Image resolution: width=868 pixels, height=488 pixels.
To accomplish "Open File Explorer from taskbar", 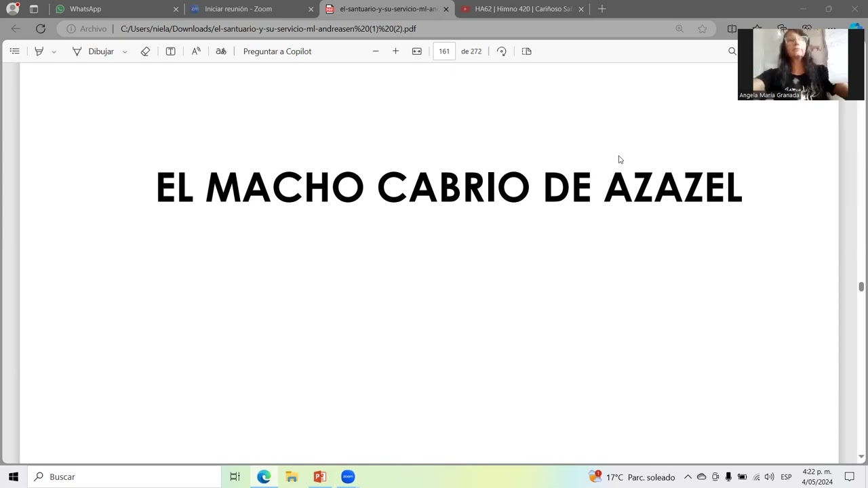I will tap(292, 476).
